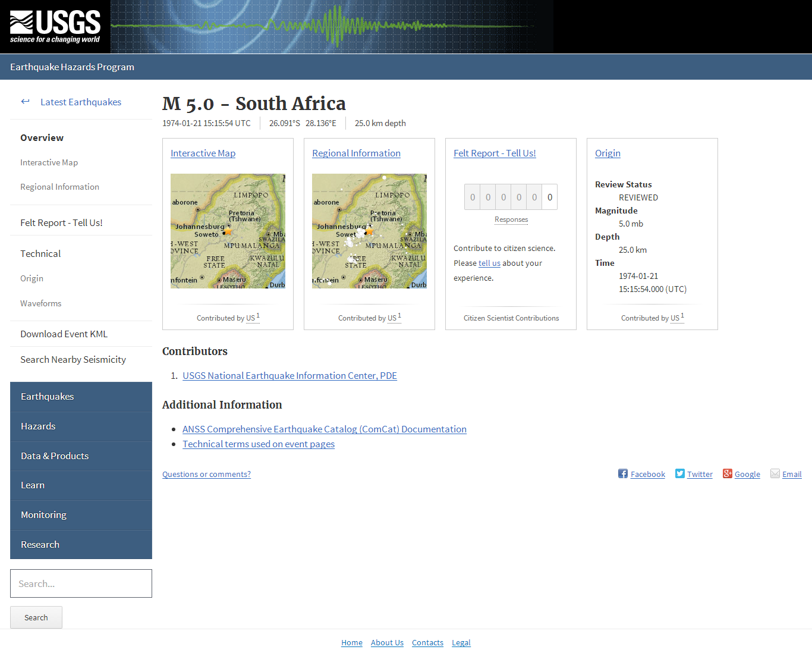Open the Felt Report - Tell Us! link
The width and height of the screenshot is (812, 656).
[495, 153]
